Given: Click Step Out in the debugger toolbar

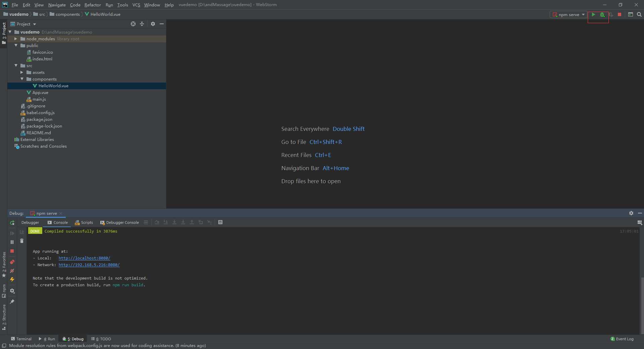Looking at the screenshot, I should coord(192,222).
